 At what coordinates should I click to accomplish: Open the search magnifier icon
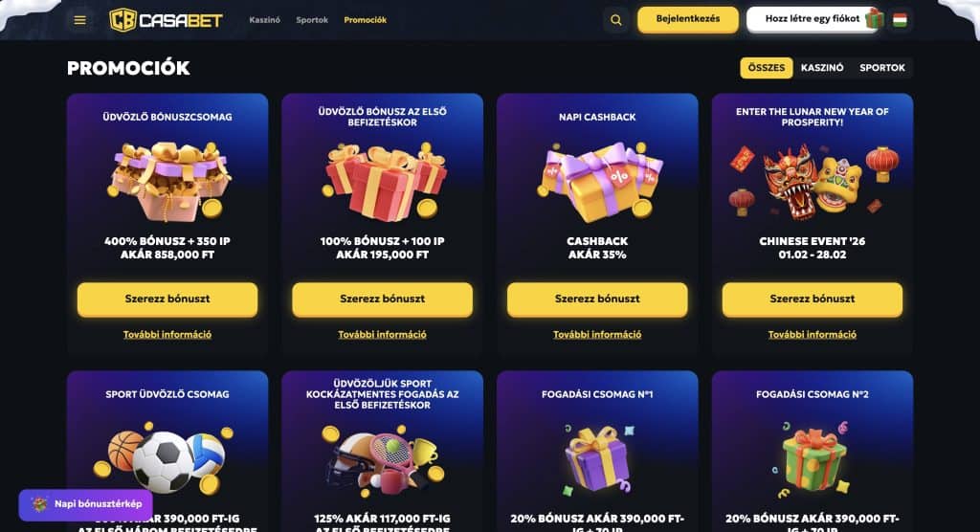(615, 20)
